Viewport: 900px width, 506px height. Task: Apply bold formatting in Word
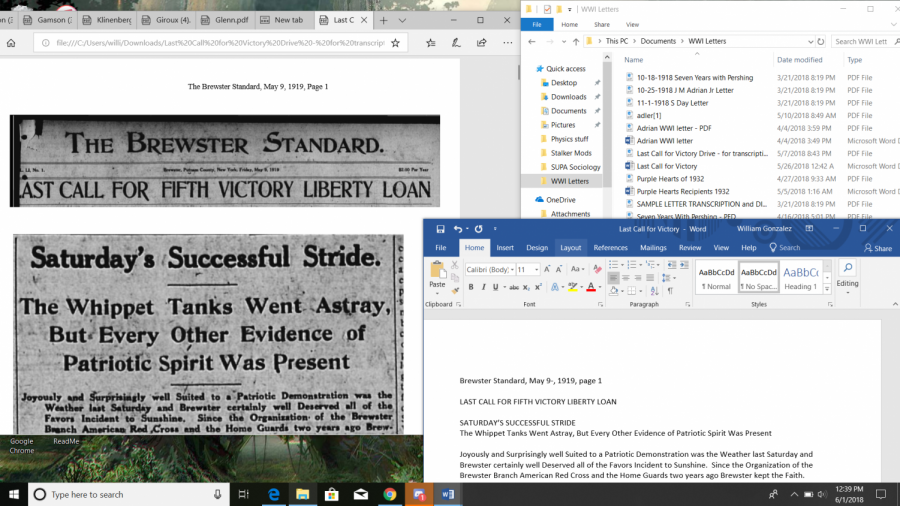point(471,287)
